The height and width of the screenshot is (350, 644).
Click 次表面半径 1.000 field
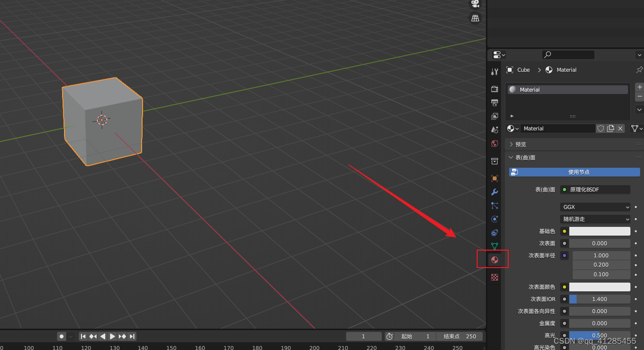click(601, 255)
